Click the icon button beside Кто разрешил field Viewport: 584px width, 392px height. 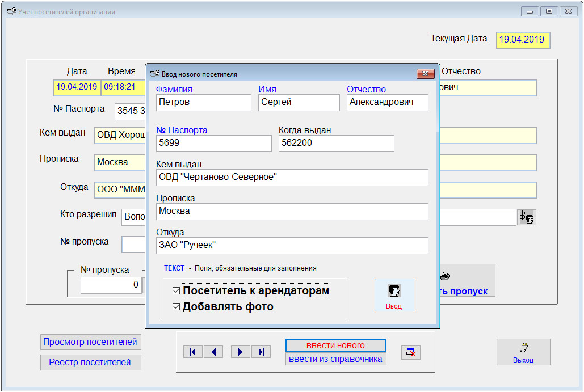click(x=527, y=217)
